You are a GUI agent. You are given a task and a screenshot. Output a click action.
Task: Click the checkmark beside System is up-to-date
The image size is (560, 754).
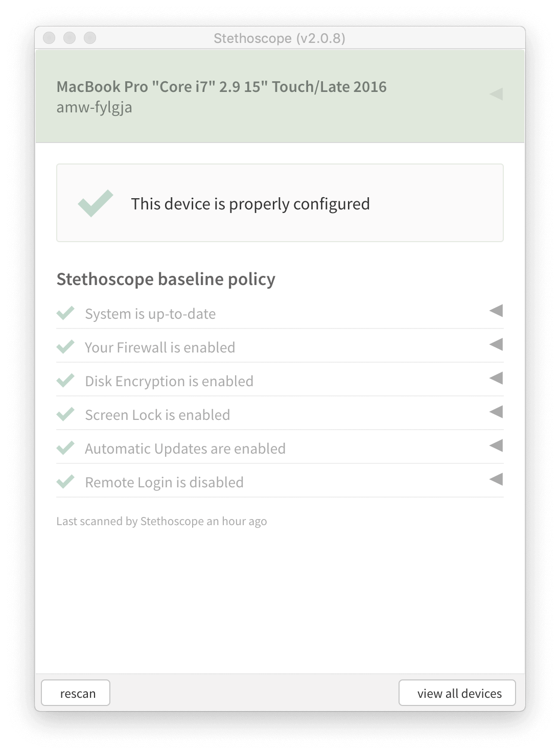click(65, 313)
